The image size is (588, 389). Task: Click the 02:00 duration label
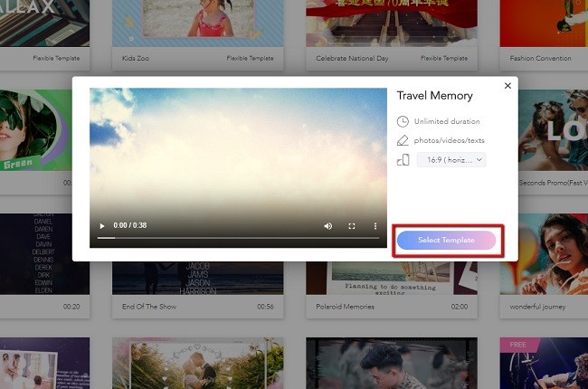coord(460,307)
